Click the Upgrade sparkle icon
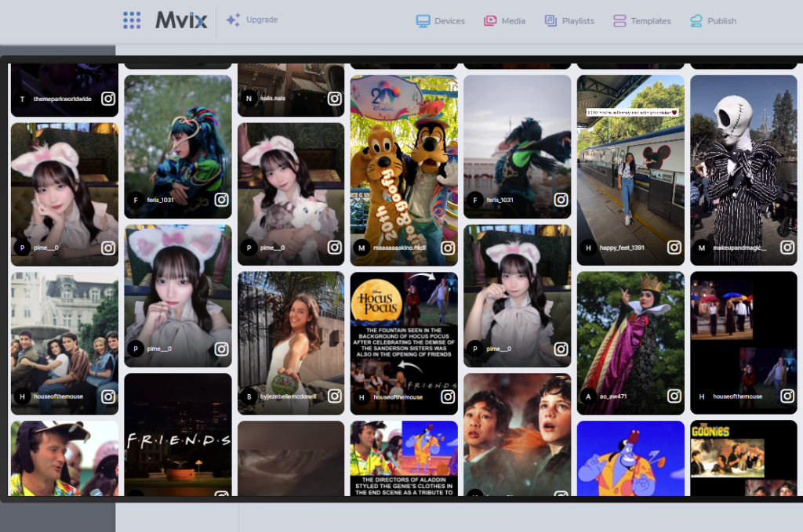803x532 pixels. (x=233, y=20)
